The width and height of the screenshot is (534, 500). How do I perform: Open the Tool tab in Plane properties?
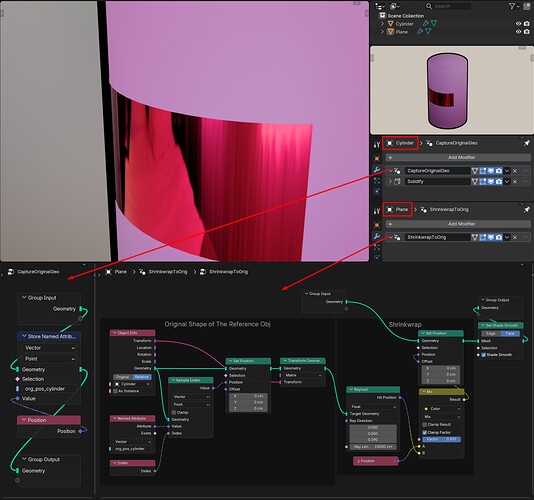pyautogui.click(x=377, y=211)
